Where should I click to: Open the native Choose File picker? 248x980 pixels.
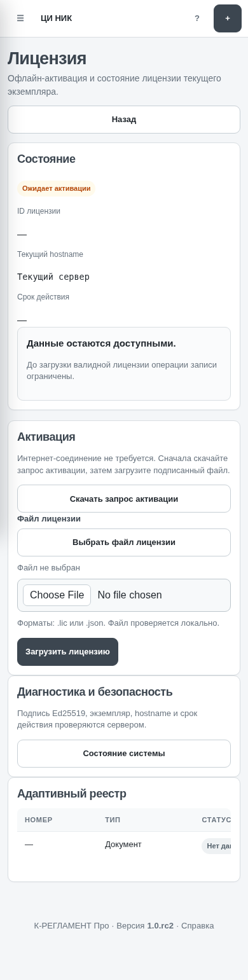[x=57, y=595]
